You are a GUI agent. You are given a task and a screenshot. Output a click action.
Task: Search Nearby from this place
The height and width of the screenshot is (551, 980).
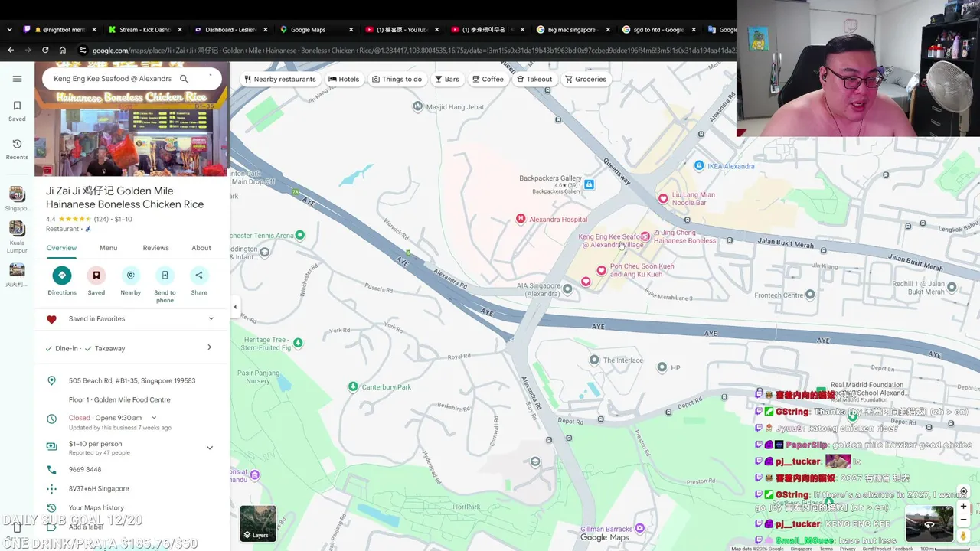pyautogui.click(x=130, y=281)
